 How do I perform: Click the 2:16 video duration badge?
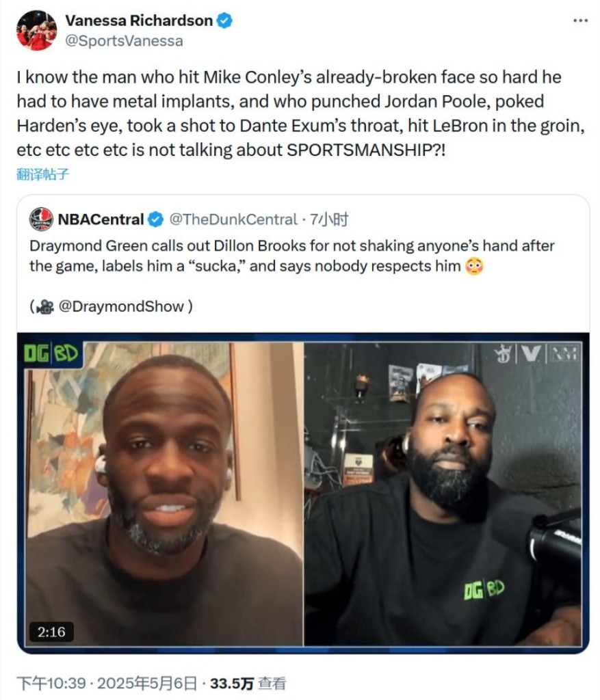pos(51,632)
